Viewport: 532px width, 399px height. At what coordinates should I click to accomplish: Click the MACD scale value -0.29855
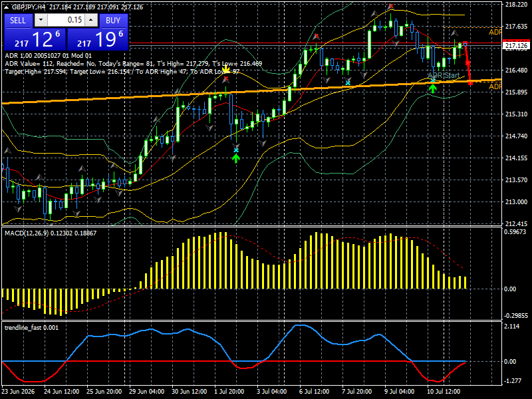(x=516, y=315)
